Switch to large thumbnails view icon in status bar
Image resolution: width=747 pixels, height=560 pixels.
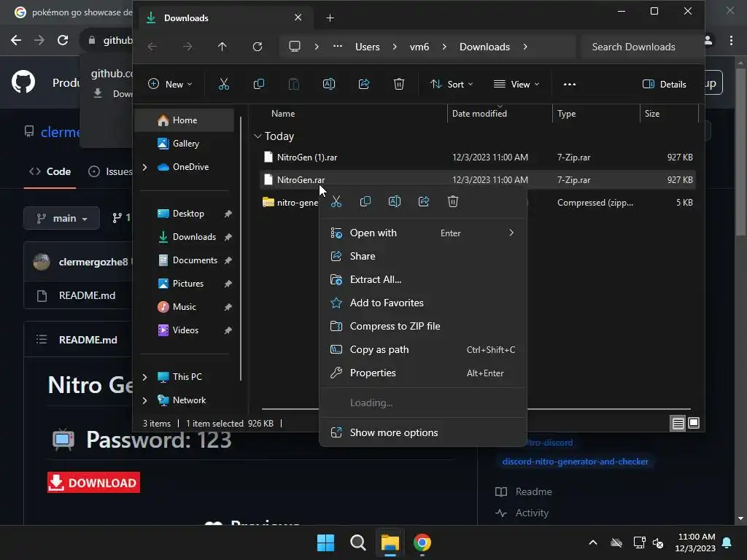coord(694,423)
